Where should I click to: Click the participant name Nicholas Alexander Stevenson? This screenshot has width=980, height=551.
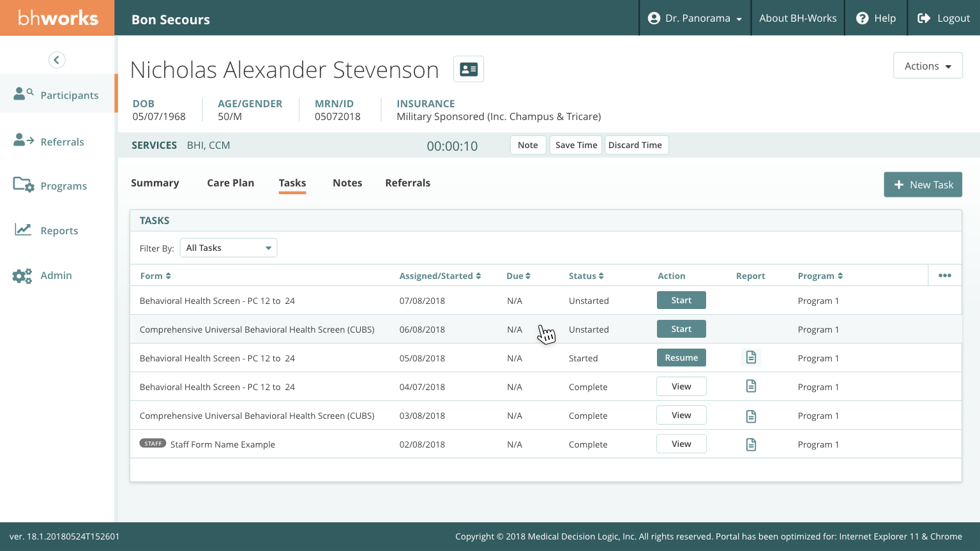[x=284, y=70]
